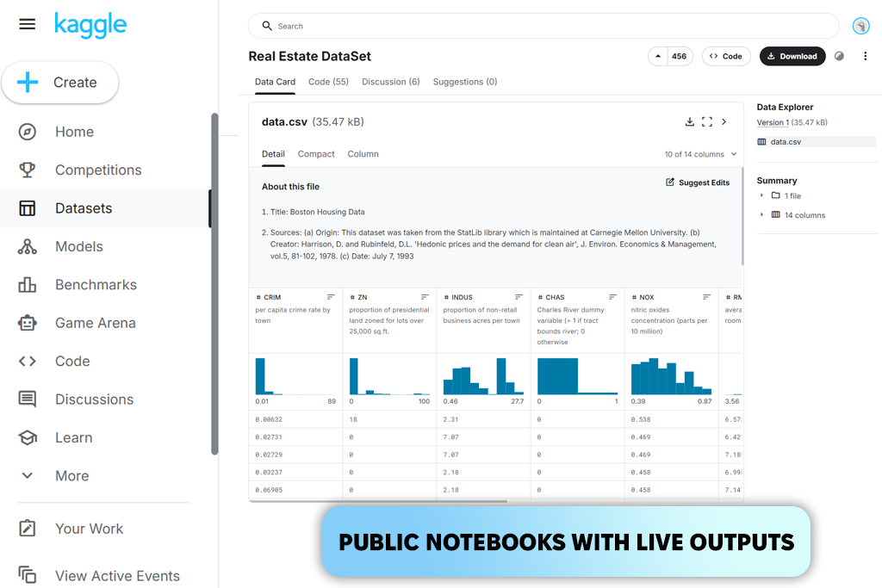This screenshot has height=588, width=882.
Task: Select the Compact view tab
Action: click(x=316, y=154)
